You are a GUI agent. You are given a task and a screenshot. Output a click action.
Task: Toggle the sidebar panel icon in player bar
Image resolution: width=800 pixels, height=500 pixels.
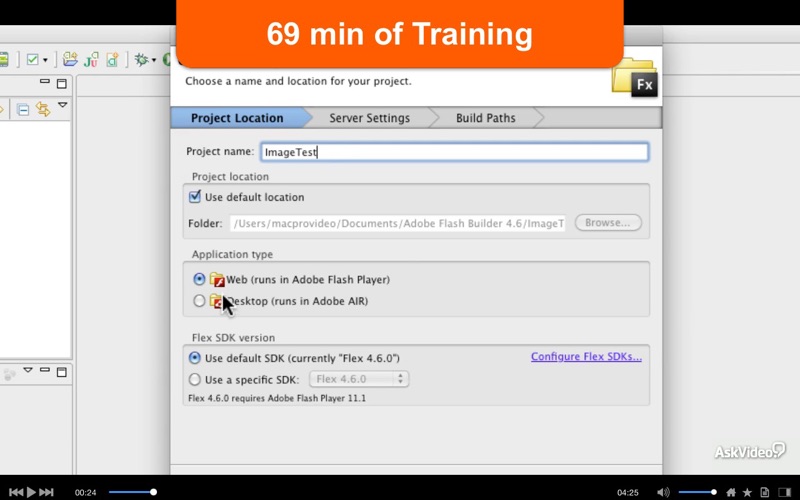point(785,492)
